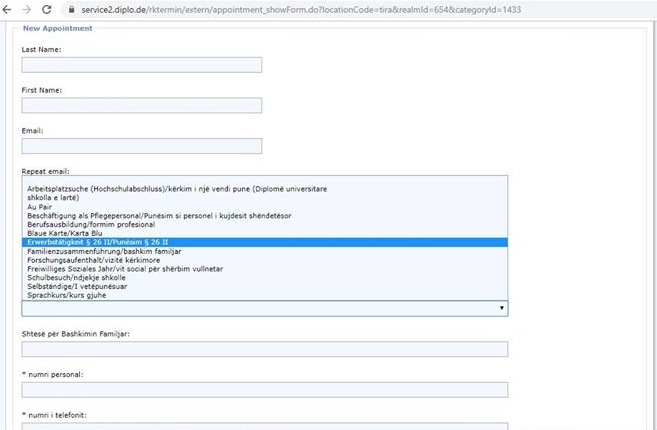The width and height of the screenshot is (657, 430).
Task: Click the numri i telefonit input field
Action: 265,426
